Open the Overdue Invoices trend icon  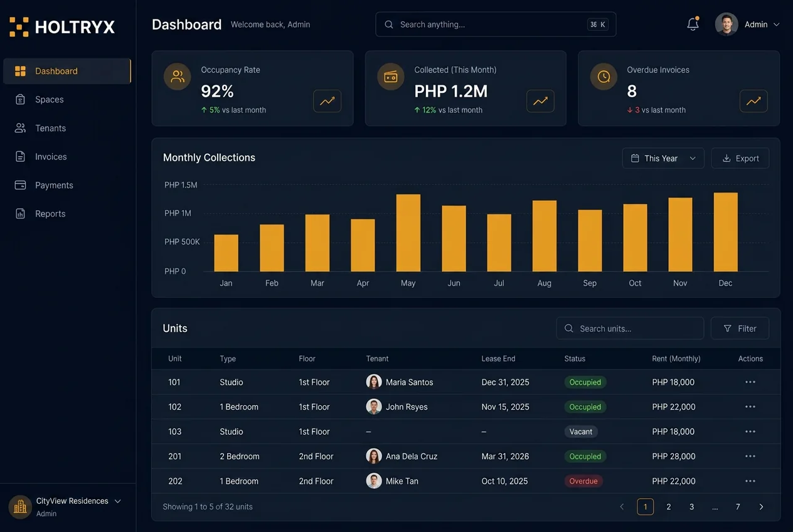point(753,101)
